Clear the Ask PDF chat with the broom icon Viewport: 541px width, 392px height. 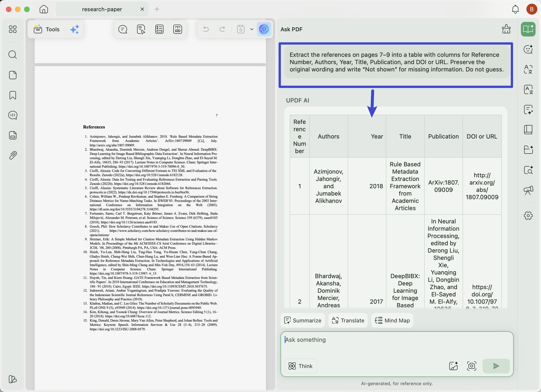(x=506, y=29)
